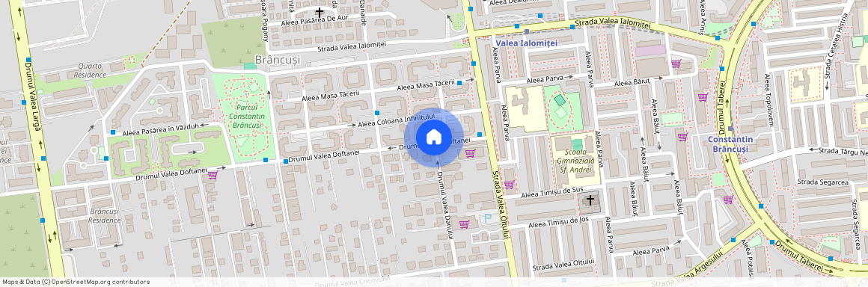
Task: Click the Drumul Valea Danului street label
Action: [x=446, y=206]
